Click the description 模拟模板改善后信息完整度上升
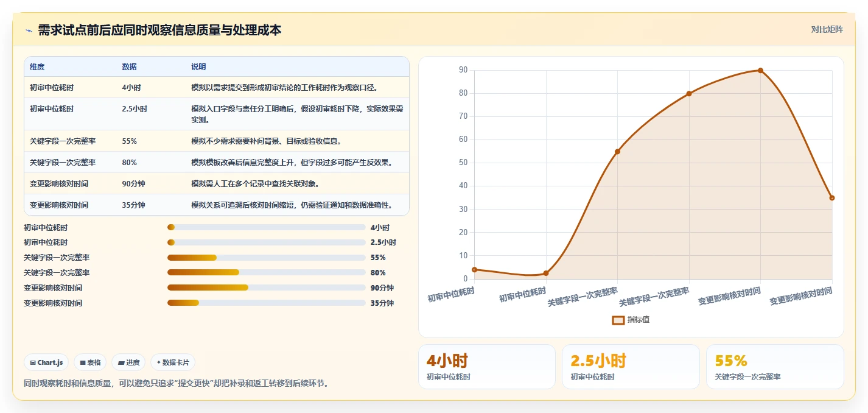 [292, 163]
